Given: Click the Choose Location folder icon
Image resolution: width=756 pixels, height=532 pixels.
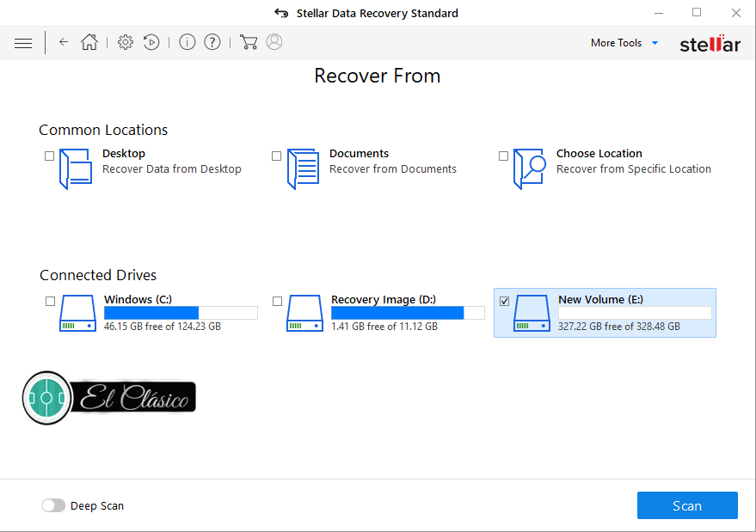Looking at the screenshot, I should (530, 169).
